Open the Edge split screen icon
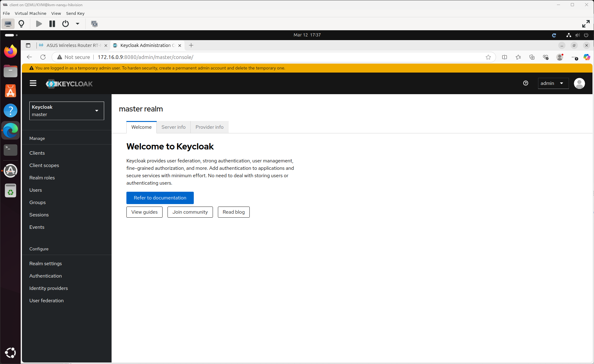The height and width of the screenshot is (364, 594). click(x=504, y=57)
